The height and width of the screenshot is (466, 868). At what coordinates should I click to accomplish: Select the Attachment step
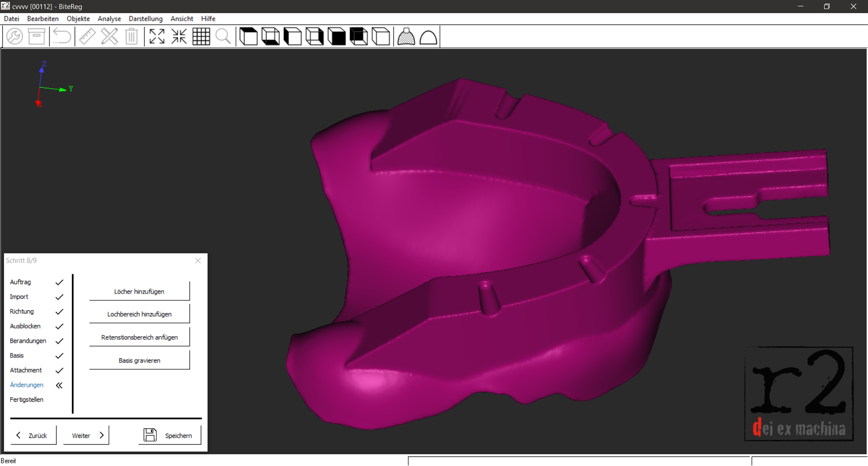[x=26, y=370]
